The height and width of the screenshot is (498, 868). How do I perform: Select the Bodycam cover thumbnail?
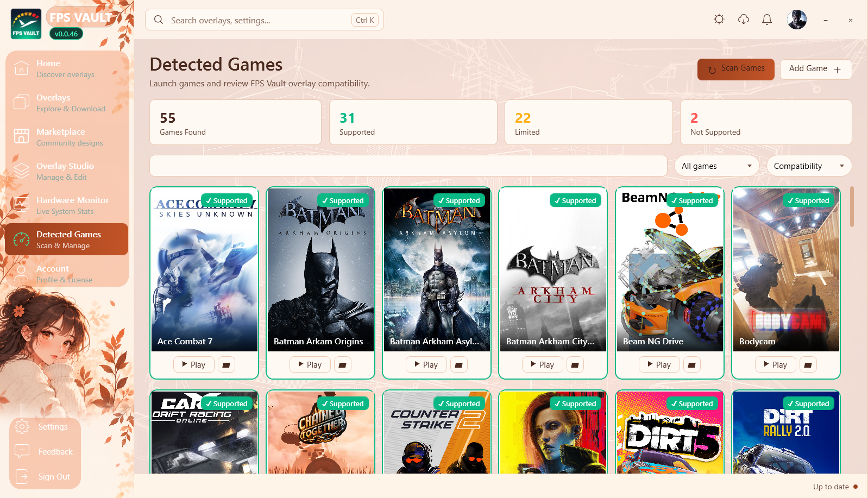click(786, 270)
